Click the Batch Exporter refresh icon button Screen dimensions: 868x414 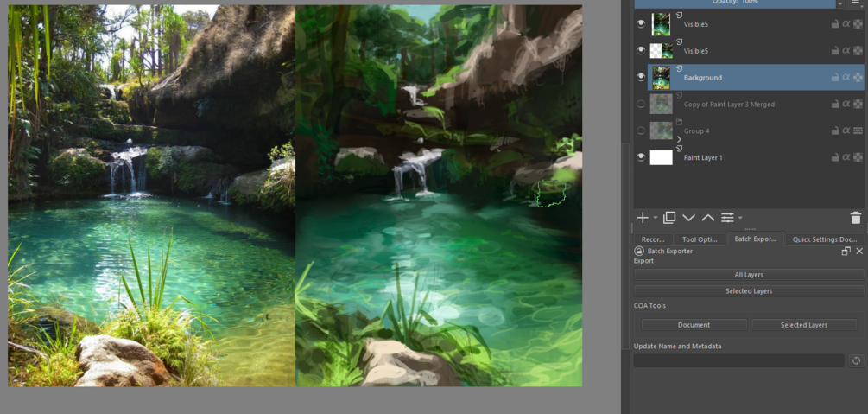(x=856, y=360)
